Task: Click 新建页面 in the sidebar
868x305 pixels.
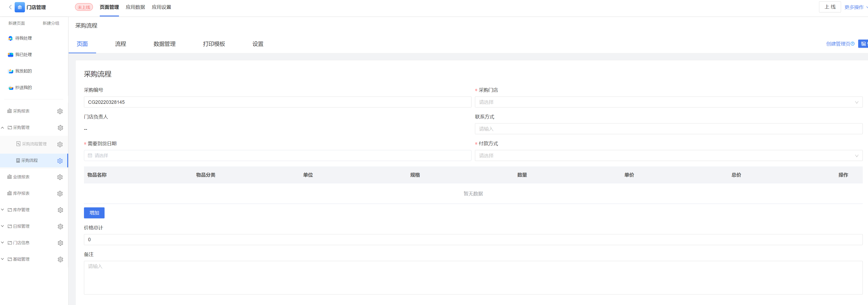Action: coord(17,23)
